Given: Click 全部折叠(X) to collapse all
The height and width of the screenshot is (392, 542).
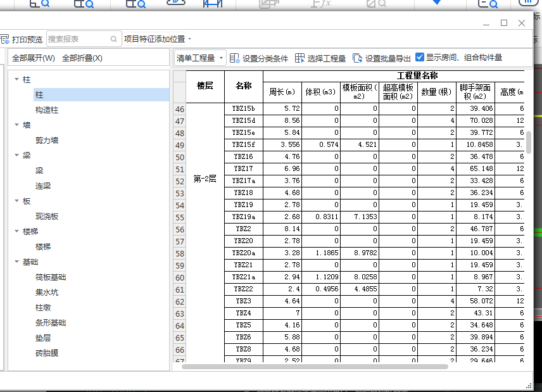Looking at the screenshot, I should point(82,58).
